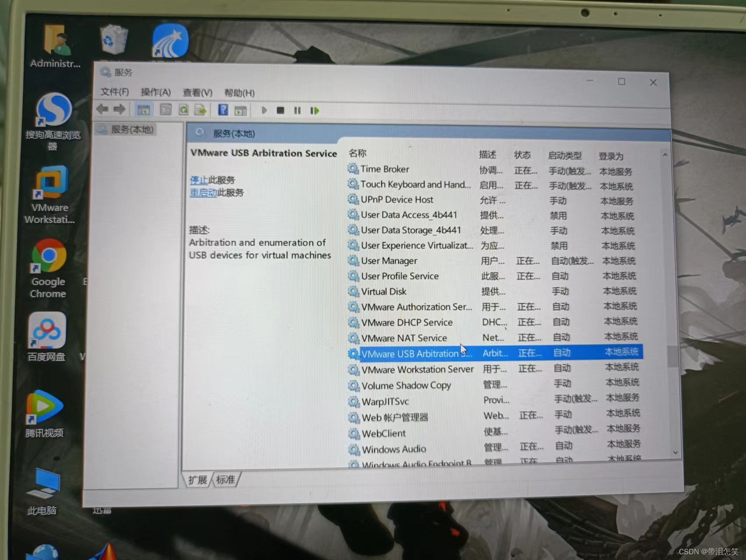Toggle the show/hide console tree icon
The width and height of the screenshot is (746, 560).
point(144,110)
